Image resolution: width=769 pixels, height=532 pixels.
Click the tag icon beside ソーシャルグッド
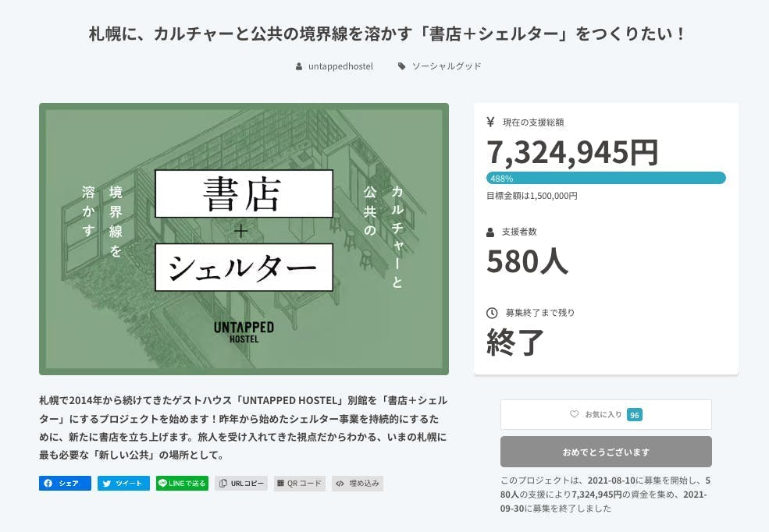402,66
